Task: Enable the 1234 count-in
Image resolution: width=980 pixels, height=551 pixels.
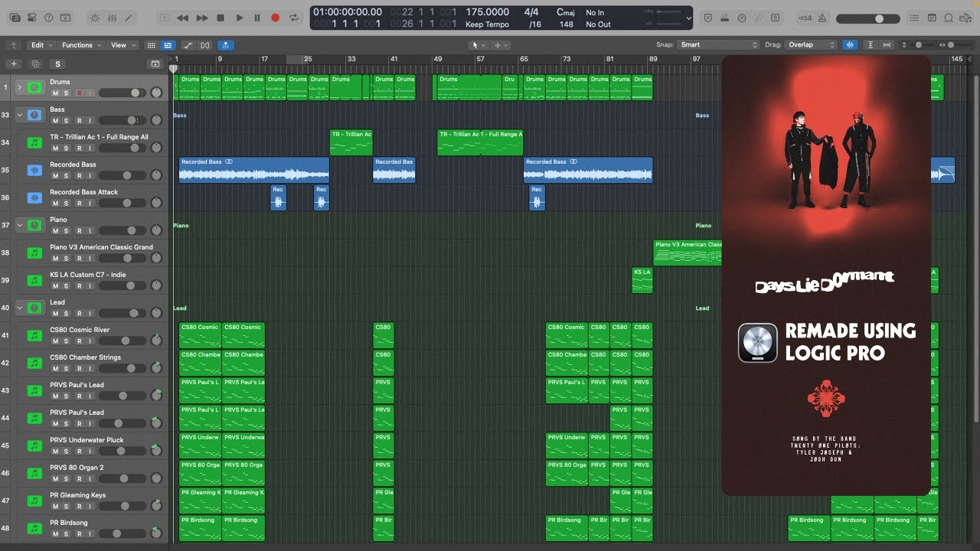Action: click(x=805, y=18)
